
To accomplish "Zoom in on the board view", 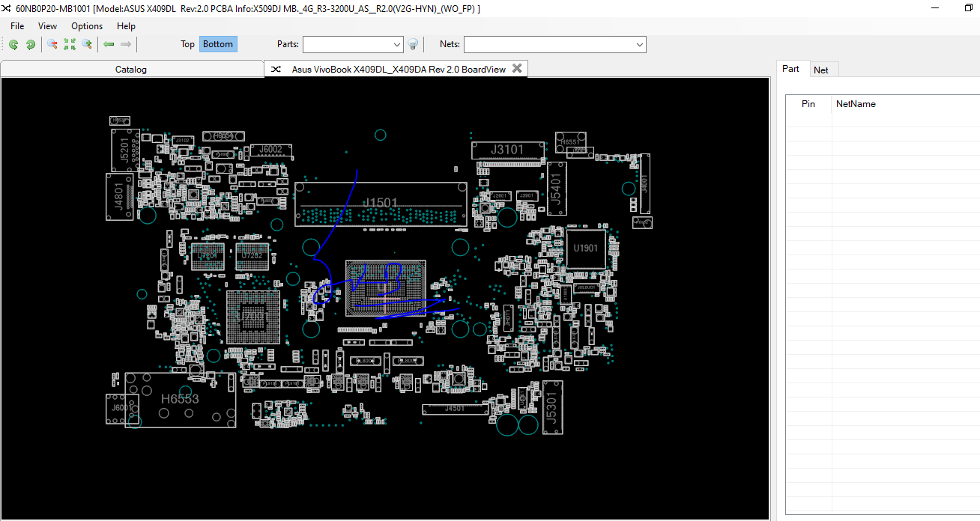I will pyautogui.click(x=87, y=44).
